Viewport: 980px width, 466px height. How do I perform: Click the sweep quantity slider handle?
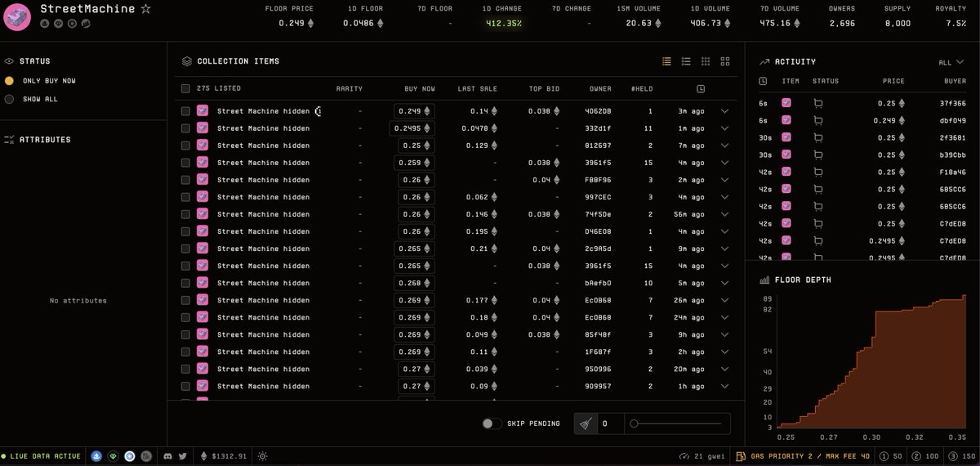[x=635, y=423]
